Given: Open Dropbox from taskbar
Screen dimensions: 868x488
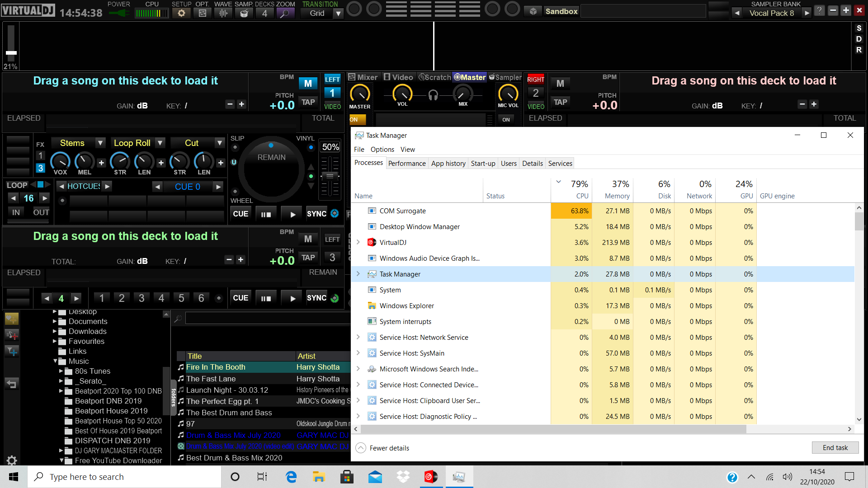Looking at the screenshot, I should (x=403, y=477).
